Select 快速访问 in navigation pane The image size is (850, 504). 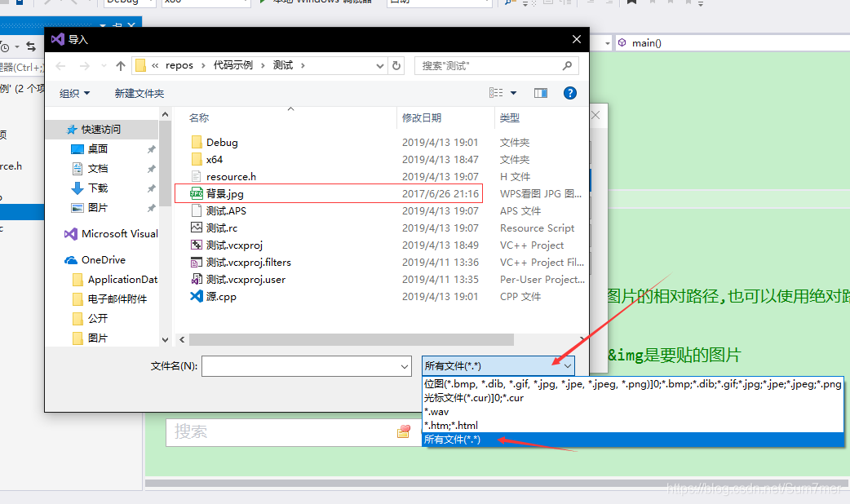click(x=101, y=130)
